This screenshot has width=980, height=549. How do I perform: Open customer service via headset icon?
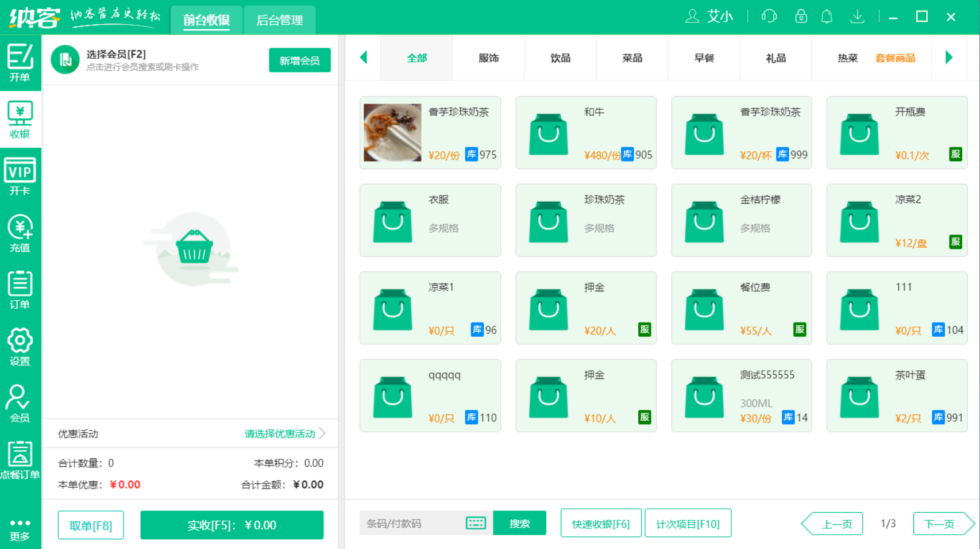[769, 17]
